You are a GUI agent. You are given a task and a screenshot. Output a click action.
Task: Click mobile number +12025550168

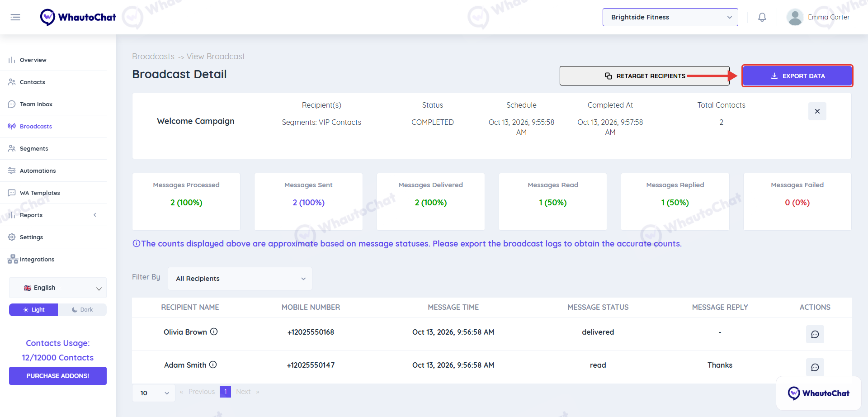(x=311, y=332)
